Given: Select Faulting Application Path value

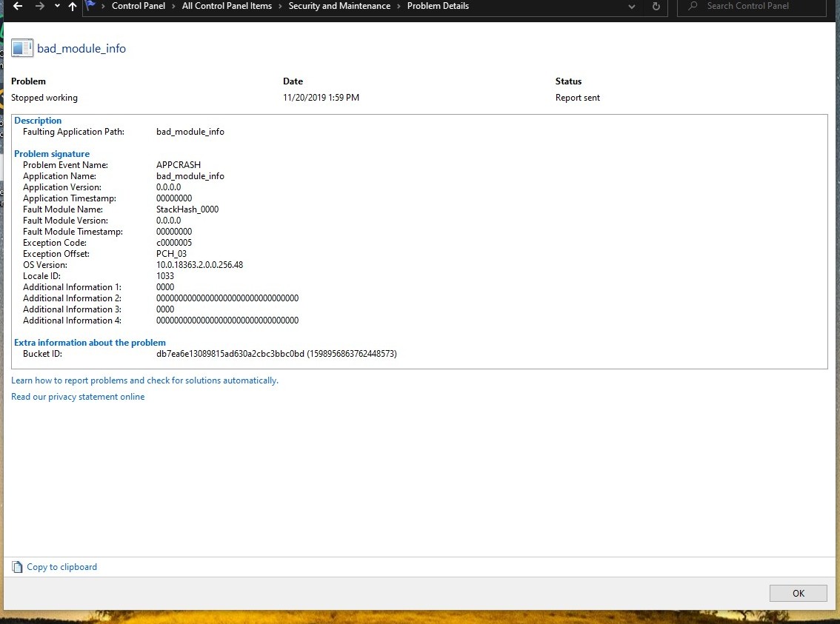Looking at the screenshot, I should 190,132.
